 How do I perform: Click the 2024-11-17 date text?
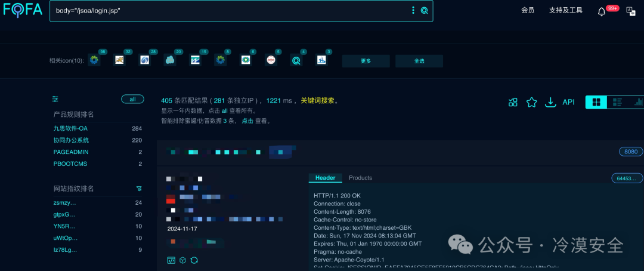[x=182, y=229]
